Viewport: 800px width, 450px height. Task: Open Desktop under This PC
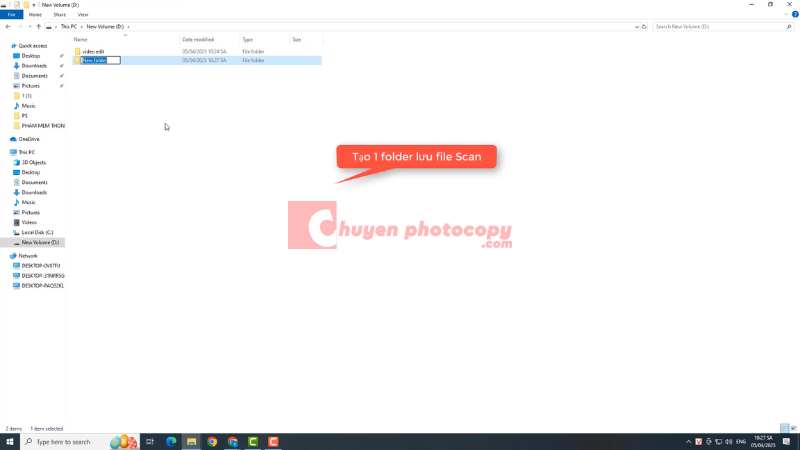[x=31, y=172]
